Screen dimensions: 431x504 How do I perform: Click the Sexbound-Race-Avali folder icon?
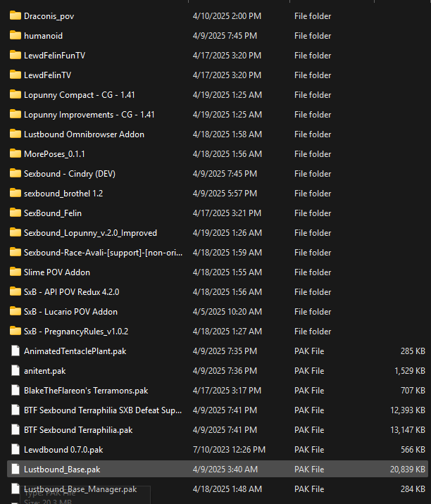click(x=15, y=252)
